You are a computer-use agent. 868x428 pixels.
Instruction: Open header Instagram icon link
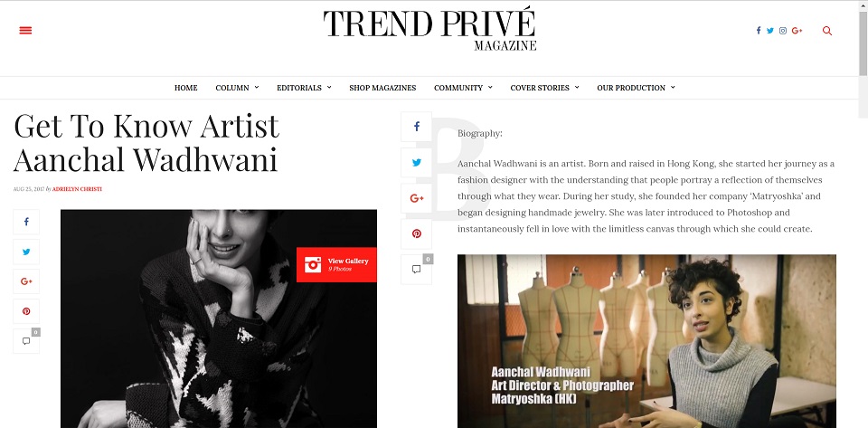tap(783, 31)
